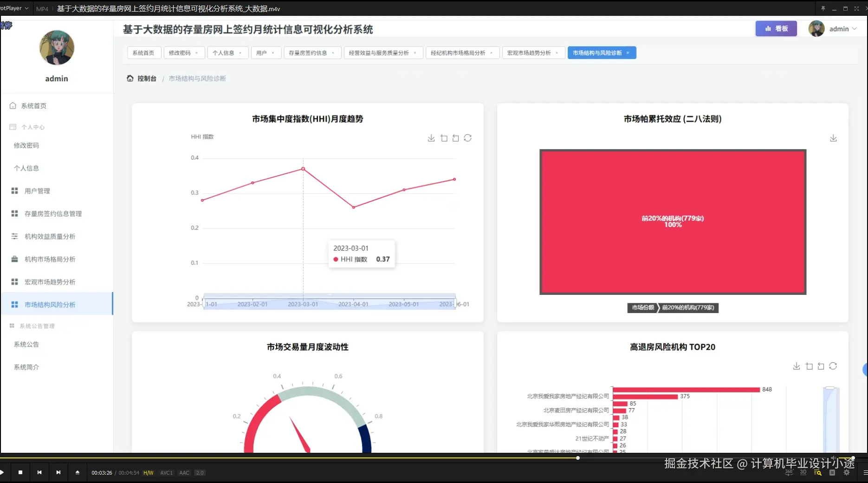Screen dimensions: 868x483
Task: Close the 经纪机构市场格局分析 tab
Action: click(x=492, y=53)
